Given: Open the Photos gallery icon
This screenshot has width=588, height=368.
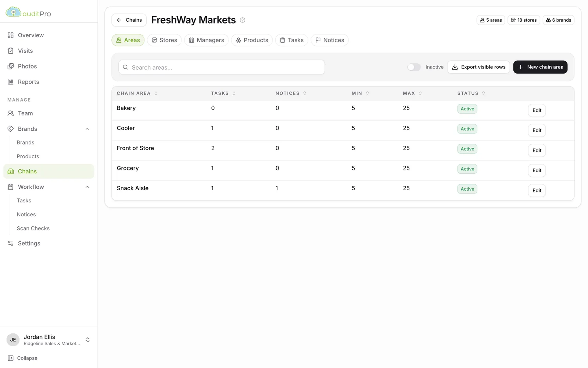Looking at the screenshot, I should (11, 66).
